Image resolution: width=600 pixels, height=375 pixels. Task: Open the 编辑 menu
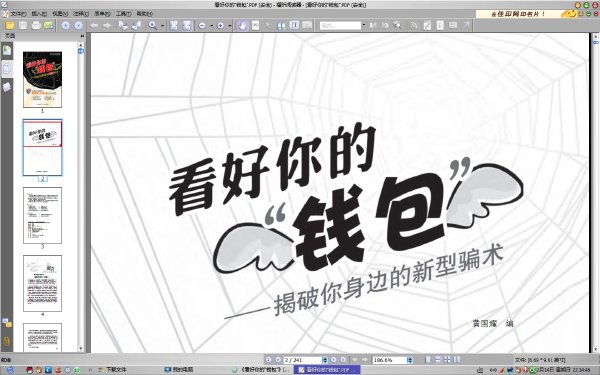tap(39, 14)
